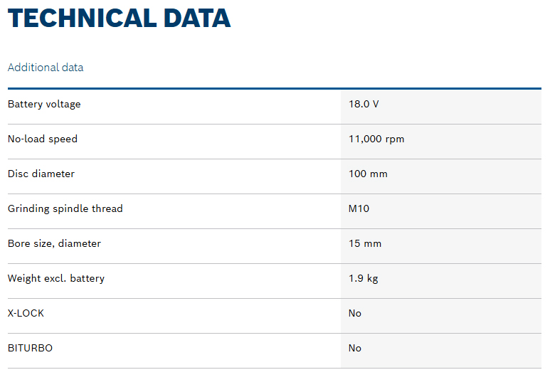This screenshot has height=392, width=550.
Task: Click the Disc diameter label
Action: click(x=41, y=174)
